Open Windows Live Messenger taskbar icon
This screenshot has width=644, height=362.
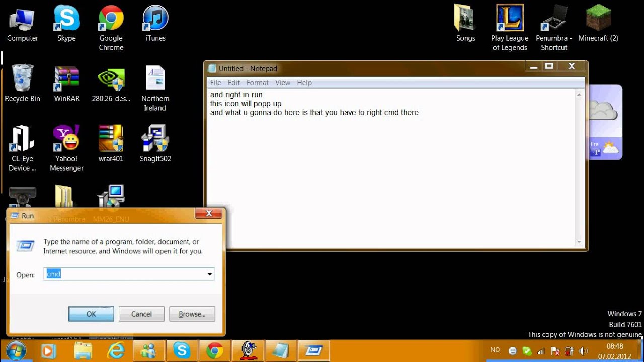point(149,350)
